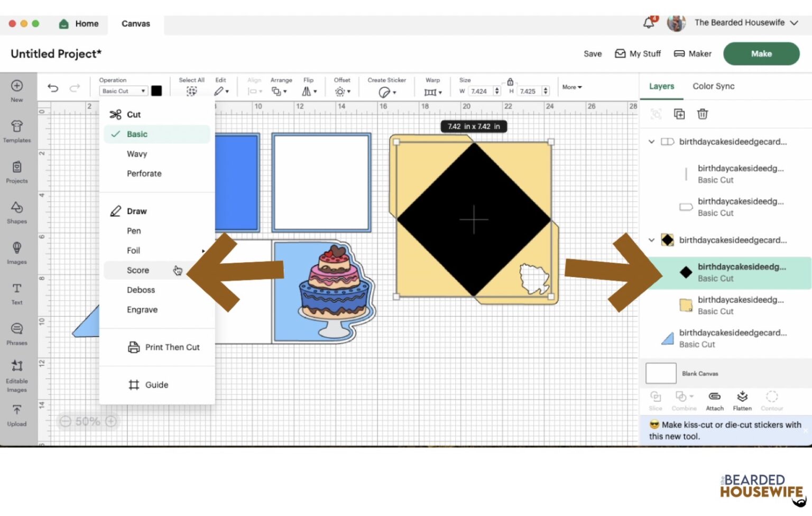The height and width of the screenshot is (516, 812).
Task: Click the Flatten tool
Action: click(x=742, y=400)
